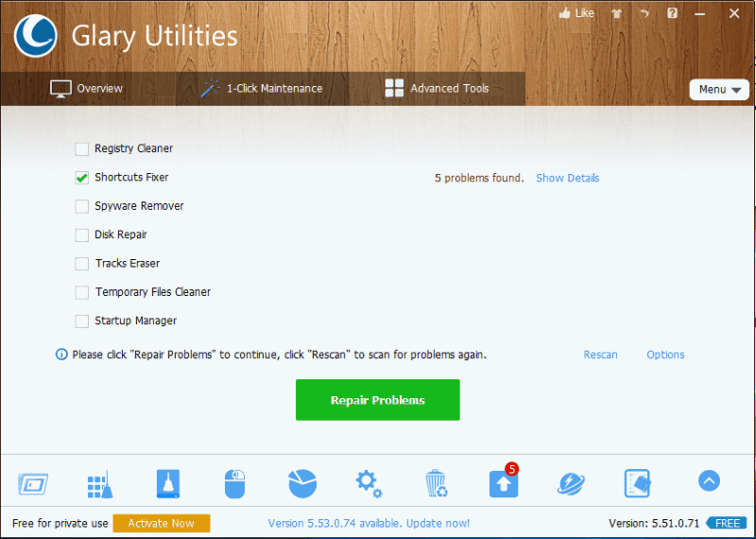Click the 'Free for private use' label

[x=60, y=524]
